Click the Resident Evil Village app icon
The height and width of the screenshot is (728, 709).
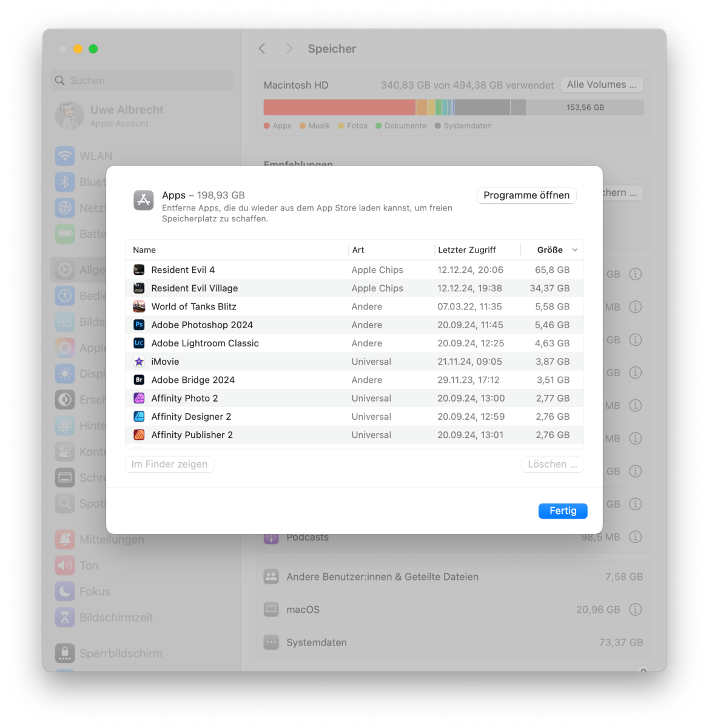point(139,288)
